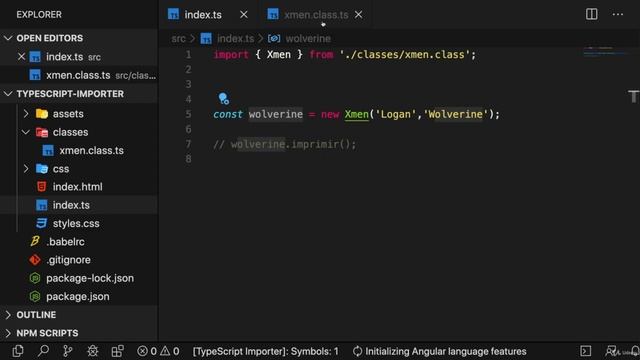Click the wolverine breadcrumb segment
This screenshot has height=360, width=640.
click(308, 39)
